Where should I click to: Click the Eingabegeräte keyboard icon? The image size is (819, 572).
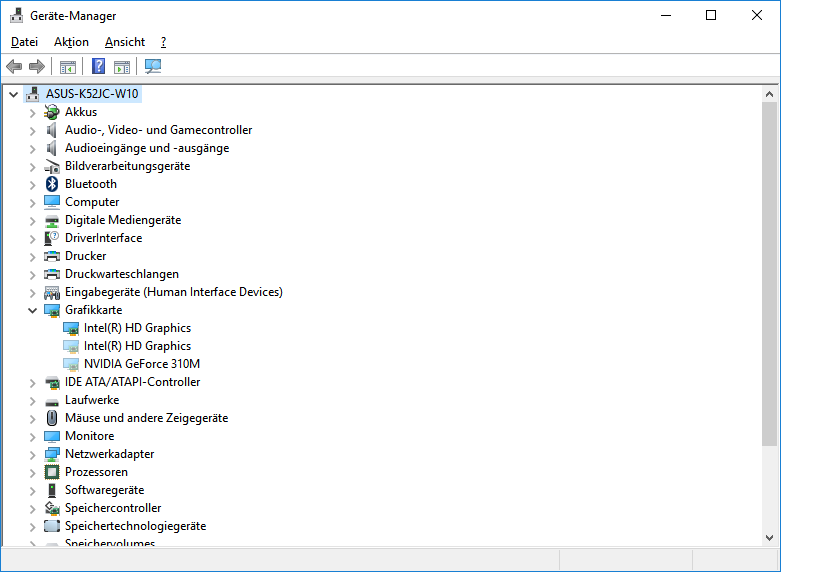point(52,293)
